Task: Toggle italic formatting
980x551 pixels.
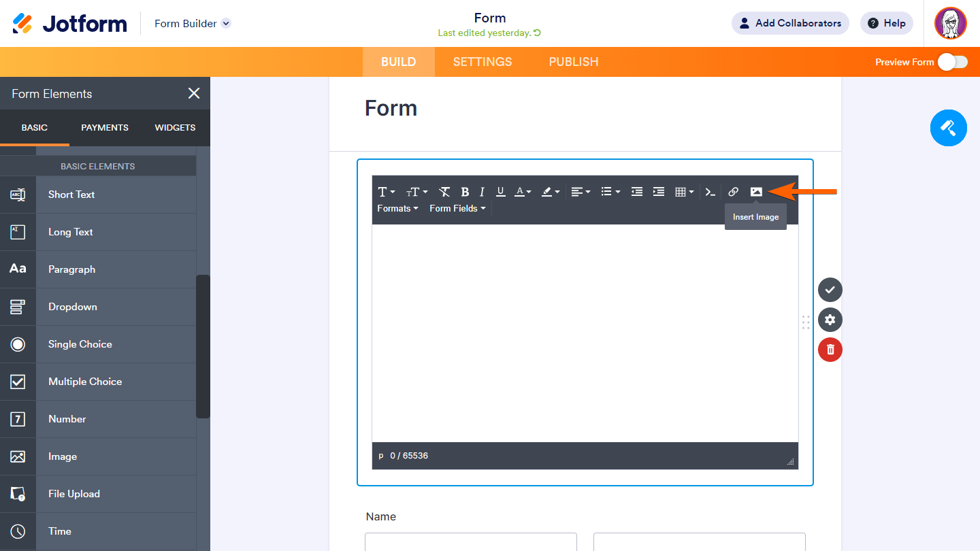Action: pos(482,192)
